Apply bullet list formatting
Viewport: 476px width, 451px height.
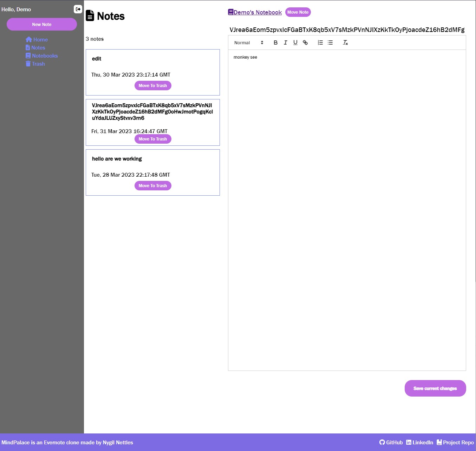tap(330, 43)
